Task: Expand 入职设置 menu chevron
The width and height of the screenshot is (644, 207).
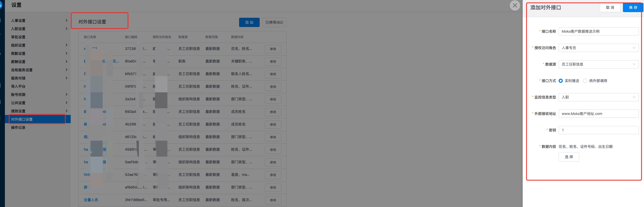Action: pyautogui.click(x=66, y=29)
